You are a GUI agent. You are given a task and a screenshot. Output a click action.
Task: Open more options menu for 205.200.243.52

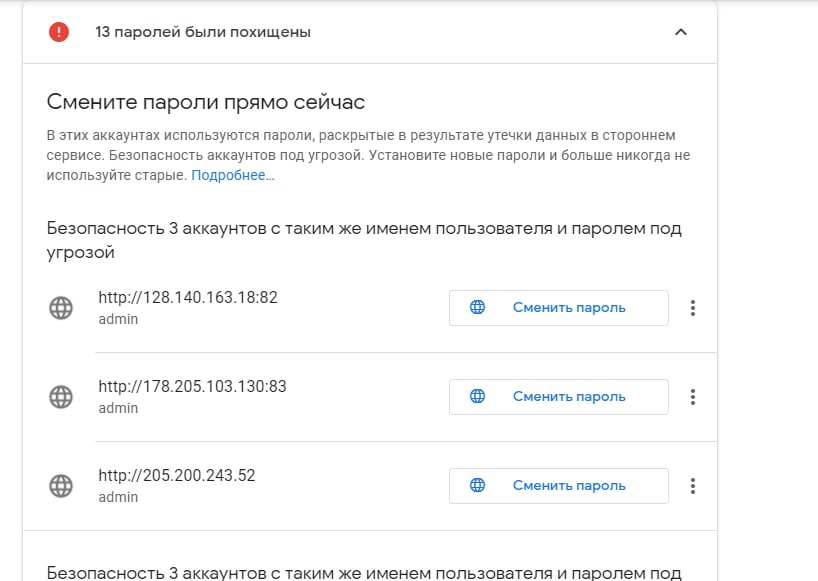[693, 486]
